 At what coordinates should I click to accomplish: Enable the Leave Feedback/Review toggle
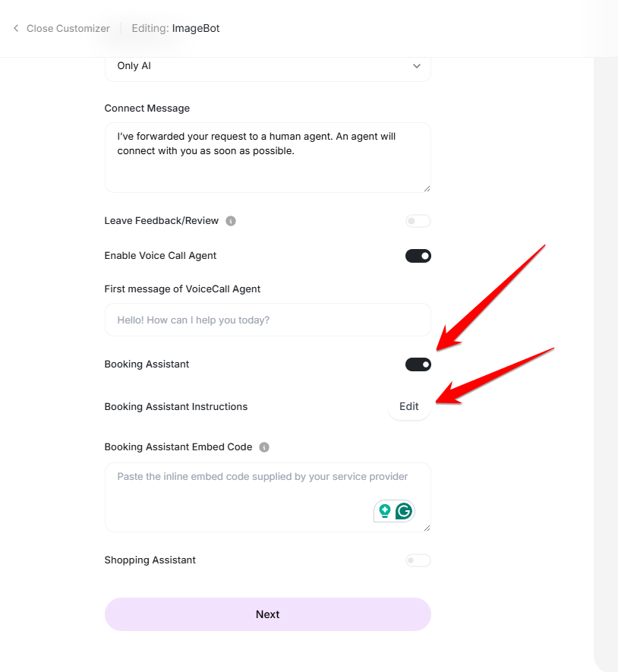tap(418, 221)
